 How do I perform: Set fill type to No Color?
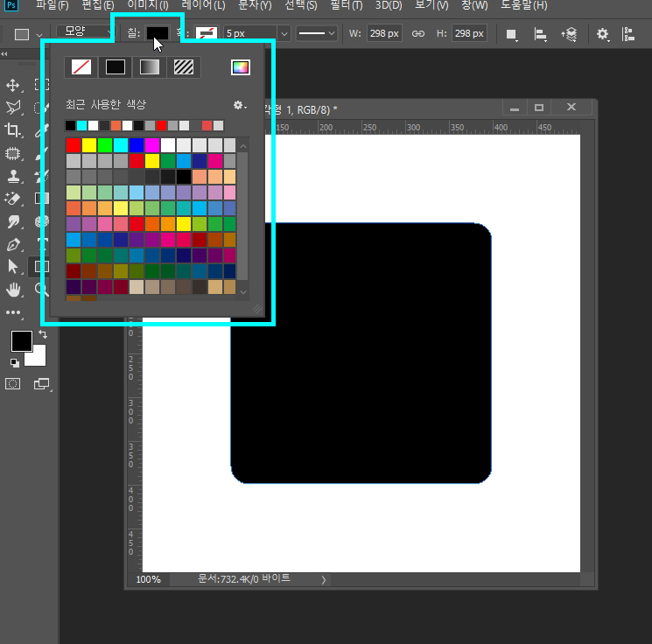[81, 66]
